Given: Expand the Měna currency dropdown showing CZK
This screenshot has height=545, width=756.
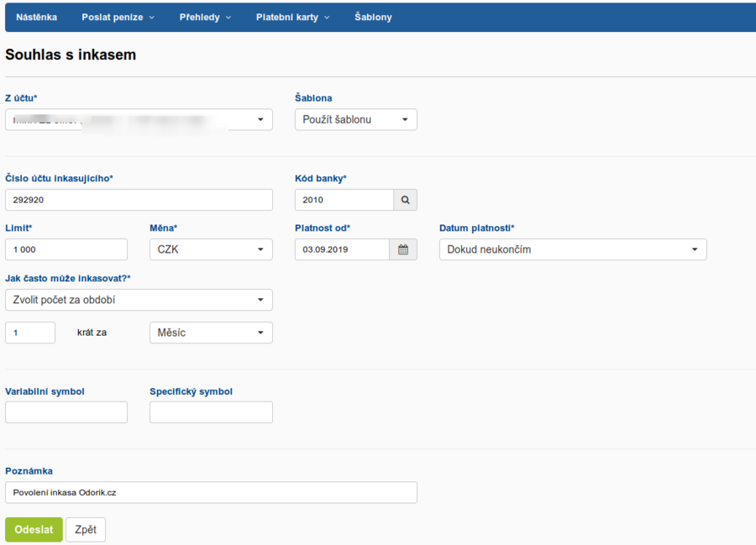Looking at the screenshot, I should coord(211,249).
